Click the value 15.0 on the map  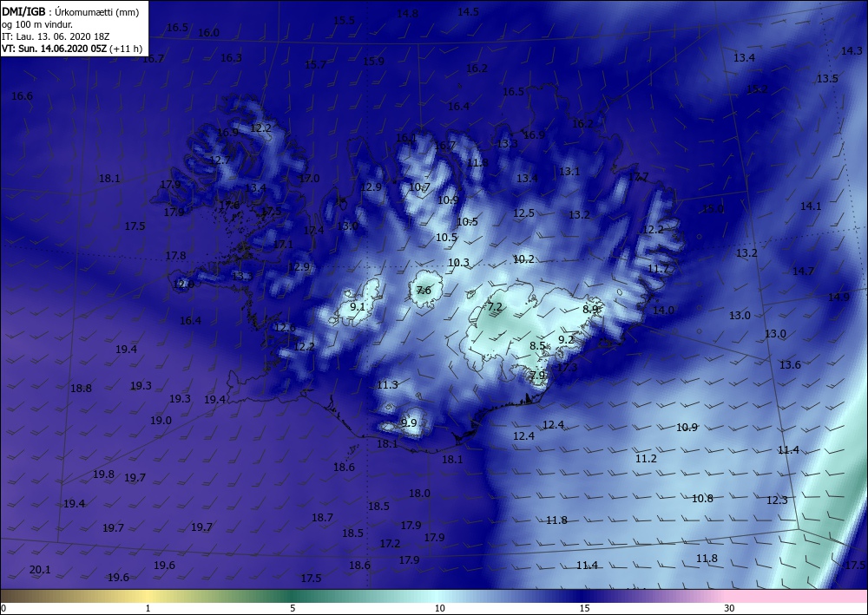713,209
